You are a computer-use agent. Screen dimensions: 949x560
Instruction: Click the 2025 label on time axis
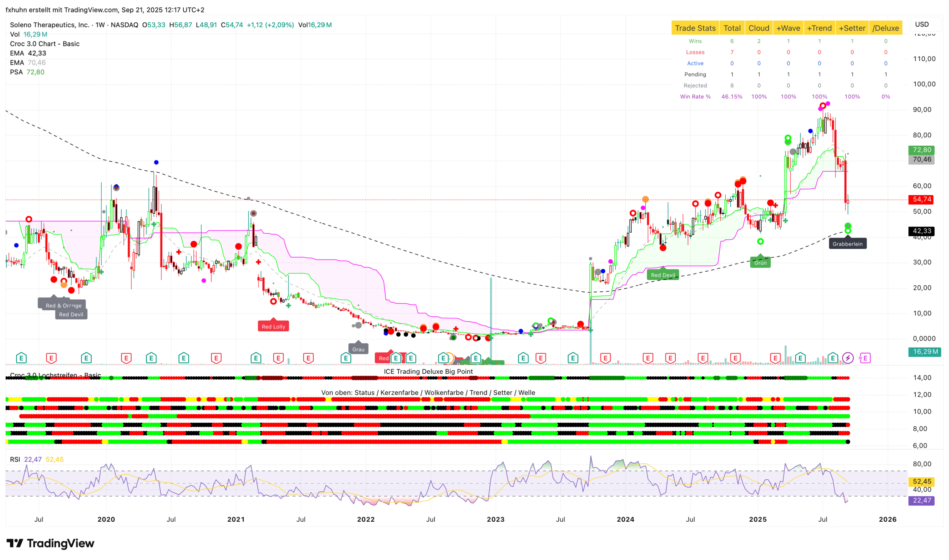[x=758, y=519]
